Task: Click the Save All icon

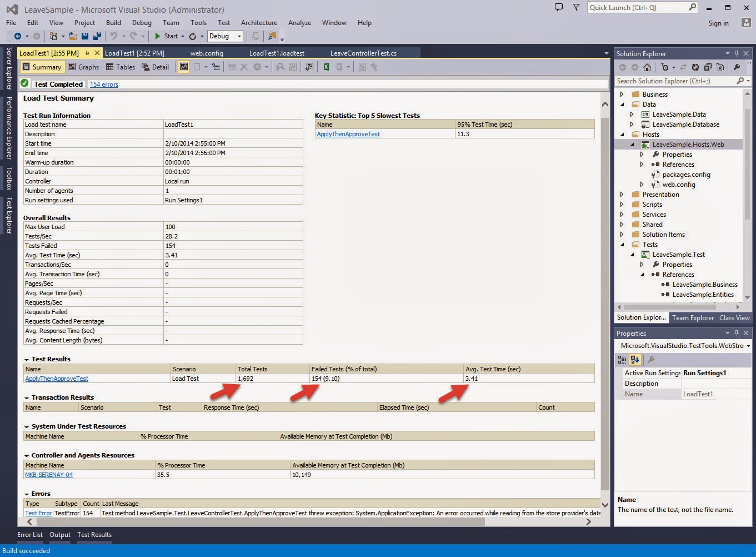Action: pyautogui.click(x=97, y=36)
